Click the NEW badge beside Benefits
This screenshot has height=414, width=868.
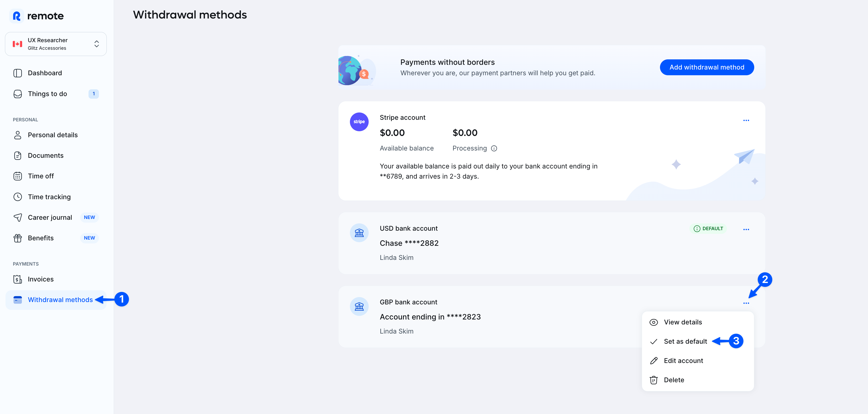[89, 238]
